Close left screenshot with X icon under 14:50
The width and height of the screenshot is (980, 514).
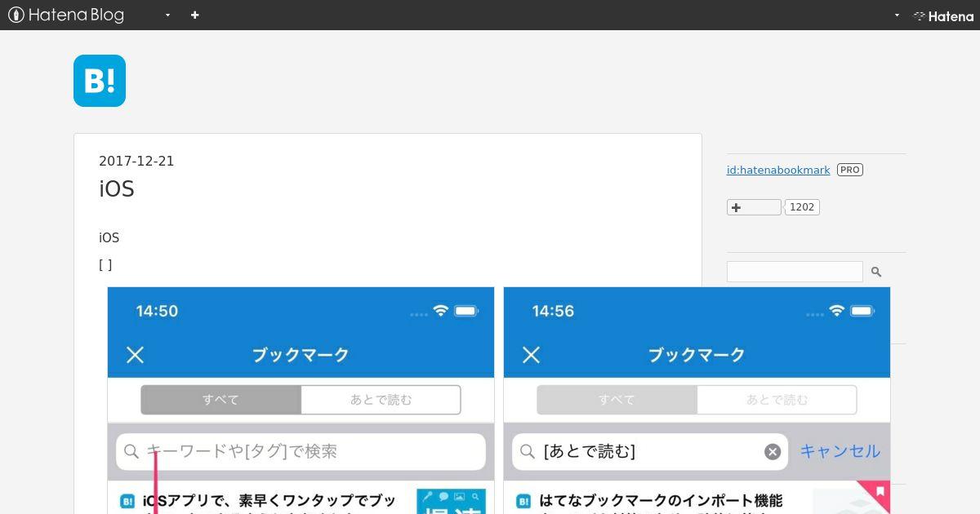coord(135,354)
